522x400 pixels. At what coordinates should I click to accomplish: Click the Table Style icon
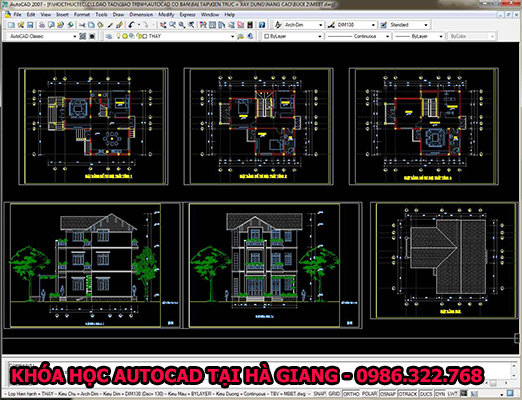[x=384, y=25]
